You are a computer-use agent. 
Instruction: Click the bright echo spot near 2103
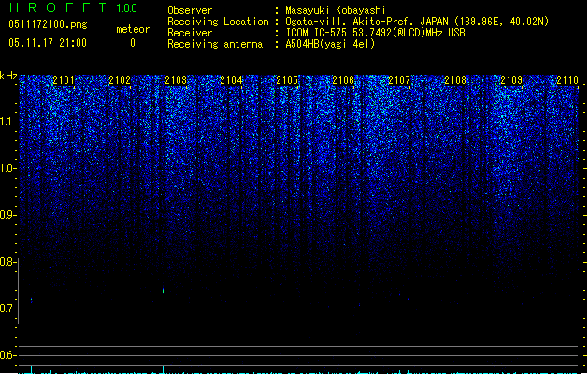coord(163,290)
